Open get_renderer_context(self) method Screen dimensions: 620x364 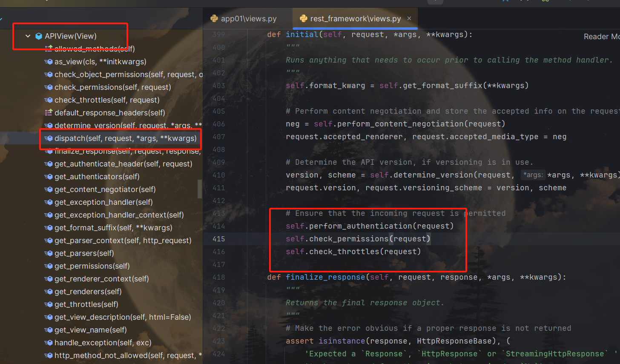[101, 279]
